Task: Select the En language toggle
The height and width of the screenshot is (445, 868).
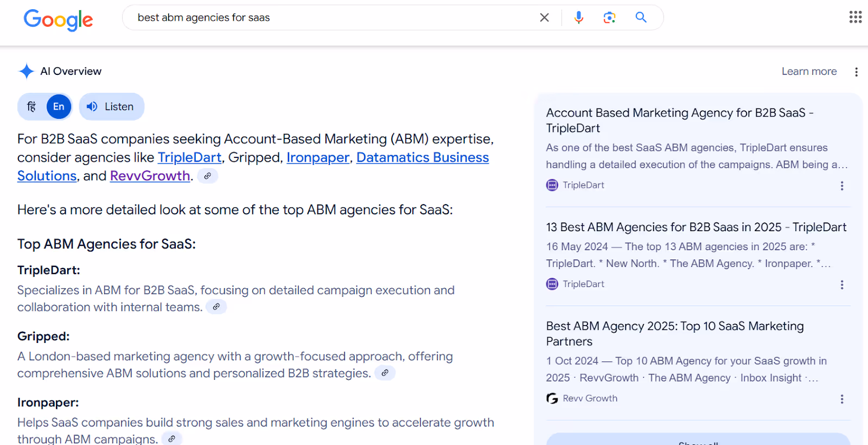Action: coord(59,106)
